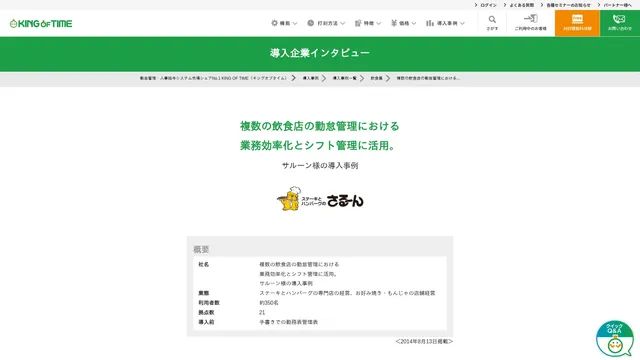This screenshot has height=360, width=640.
Task: Click the 社名 row label
Action: pyautogui.click(x=204, y=264)
